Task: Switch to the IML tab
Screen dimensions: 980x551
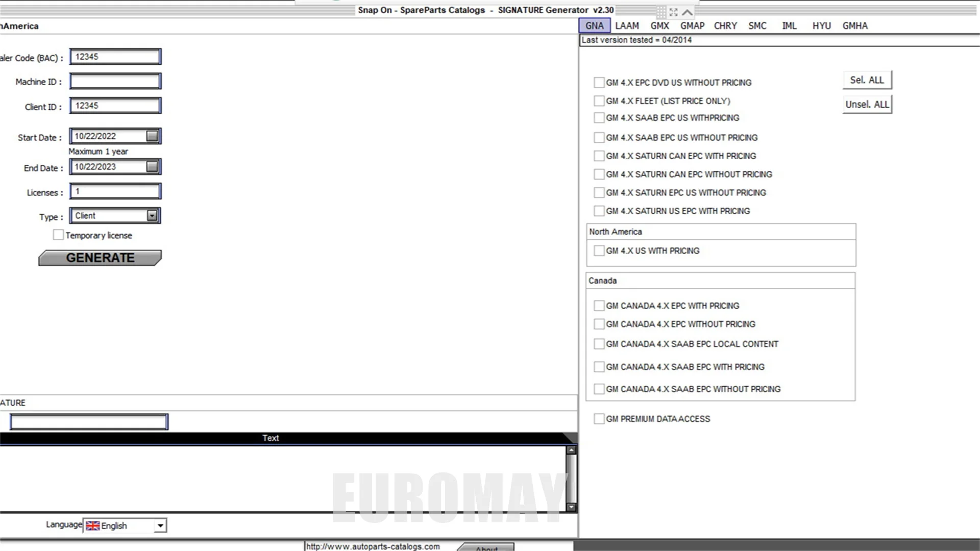Action: pyautogui.click(x=790, y=26)
